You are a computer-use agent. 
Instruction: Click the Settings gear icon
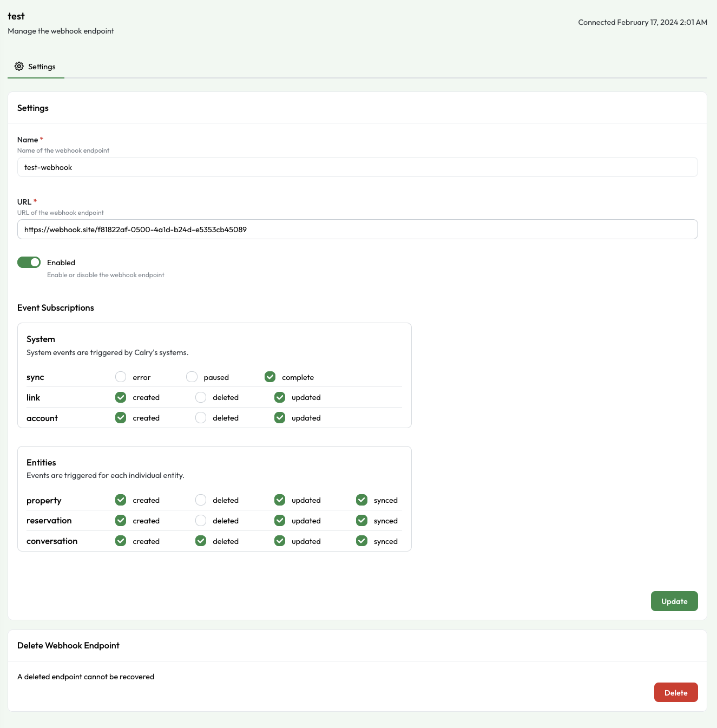19,66
